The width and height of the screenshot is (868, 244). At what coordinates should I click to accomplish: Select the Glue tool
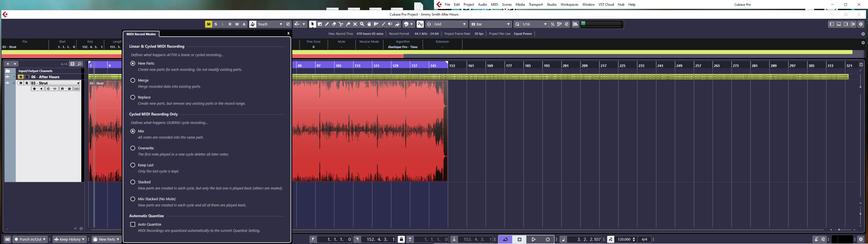(x=348, y=24)
